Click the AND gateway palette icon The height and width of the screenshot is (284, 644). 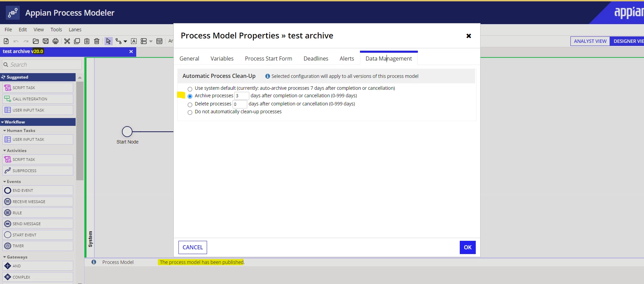pyautogui.click(x=7, y=266)
